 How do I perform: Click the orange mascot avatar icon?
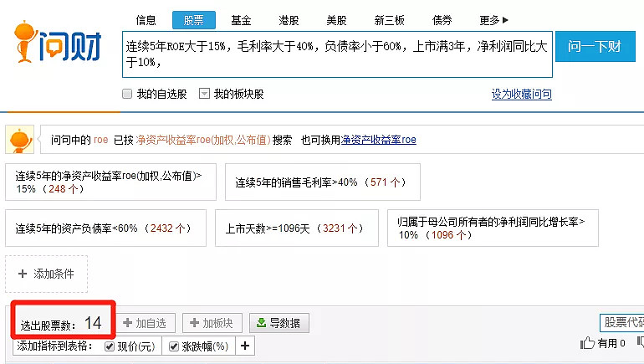[x=20, y=140]
